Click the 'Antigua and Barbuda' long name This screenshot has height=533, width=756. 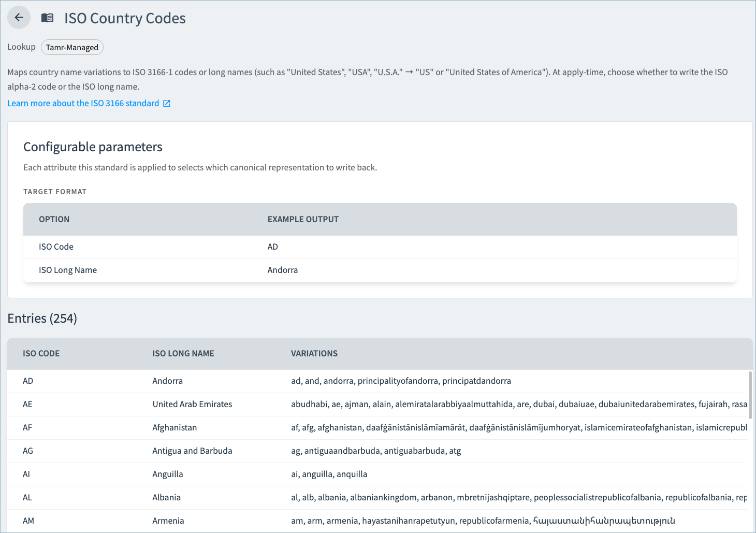coord(192,451)
